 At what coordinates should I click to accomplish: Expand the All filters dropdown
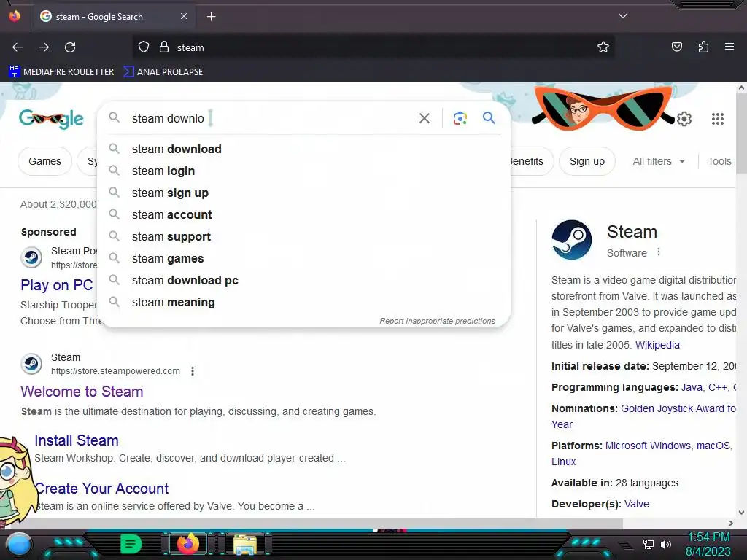(x=659, y=161)
